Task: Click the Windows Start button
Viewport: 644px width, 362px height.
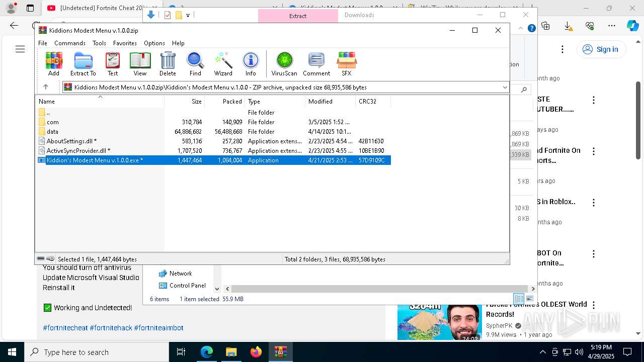Action: click(12, 352)
